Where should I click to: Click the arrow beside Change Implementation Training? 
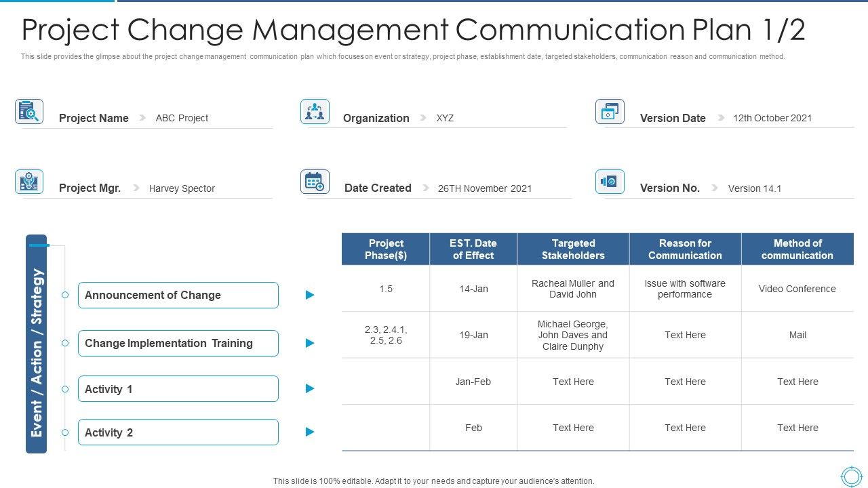coord(310,343)
